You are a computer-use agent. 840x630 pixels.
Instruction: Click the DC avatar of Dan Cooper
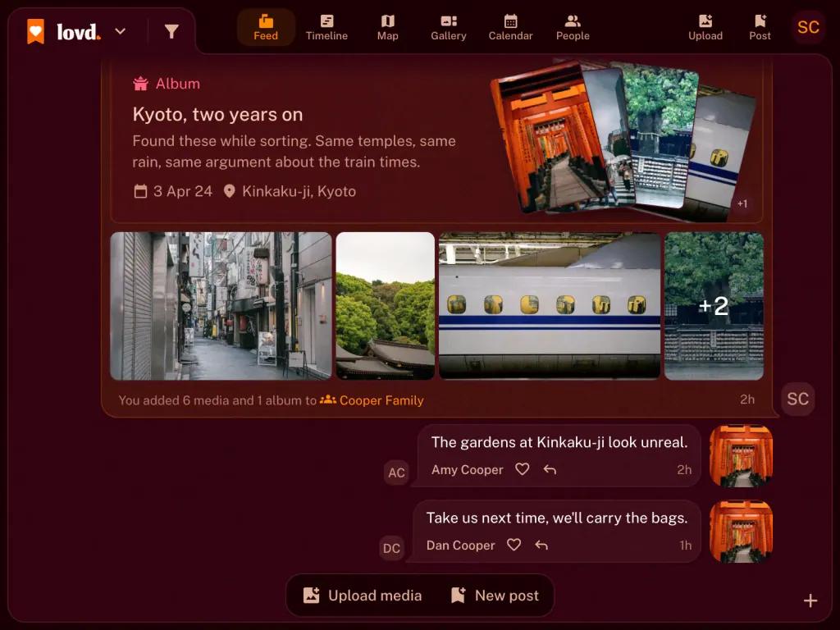[391, 548]
